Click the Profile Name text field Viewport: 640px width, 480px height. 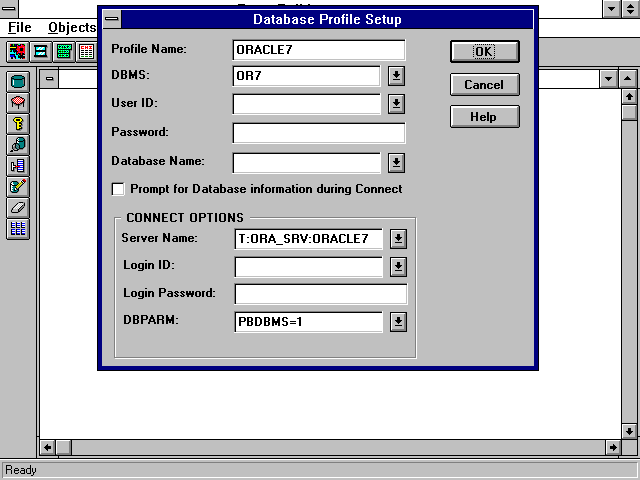(x=318, y=50)
